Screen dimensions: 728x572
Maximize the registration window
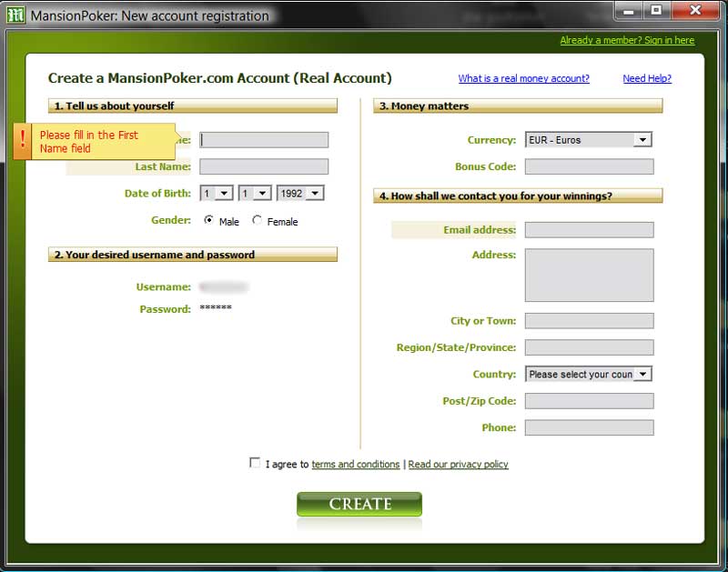pyautogui.click(x=656, y=11)
